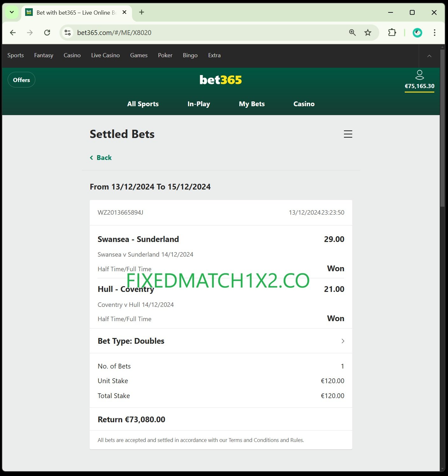448x476 pixels.
Task: Switch to All Sports tab
Action: 143,104
